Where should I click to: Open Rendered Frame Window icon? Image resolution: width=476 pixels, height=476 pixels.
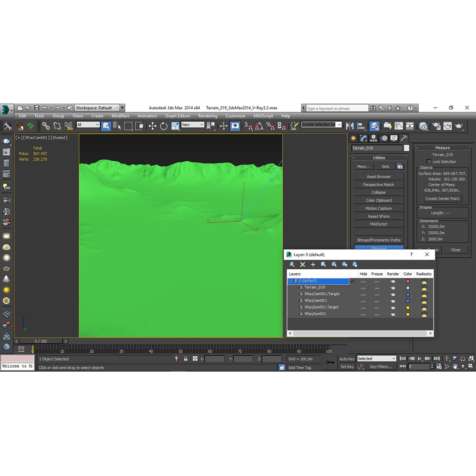click(x=448, y=126)
